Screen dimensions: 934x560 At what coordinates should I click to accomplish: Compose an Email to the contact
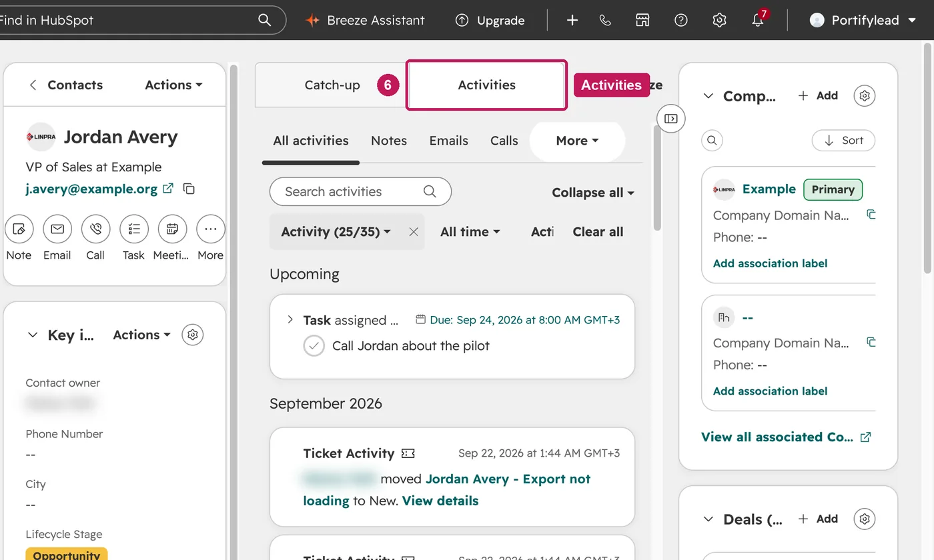[57, 229]
